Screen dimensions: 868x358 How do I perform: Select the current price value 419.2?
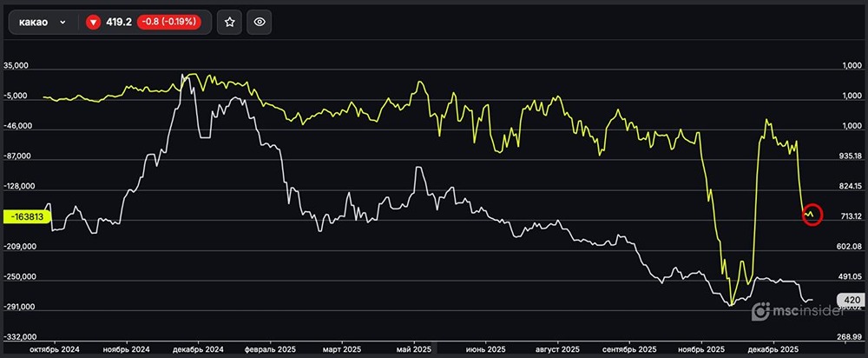[x=118, y=23]
